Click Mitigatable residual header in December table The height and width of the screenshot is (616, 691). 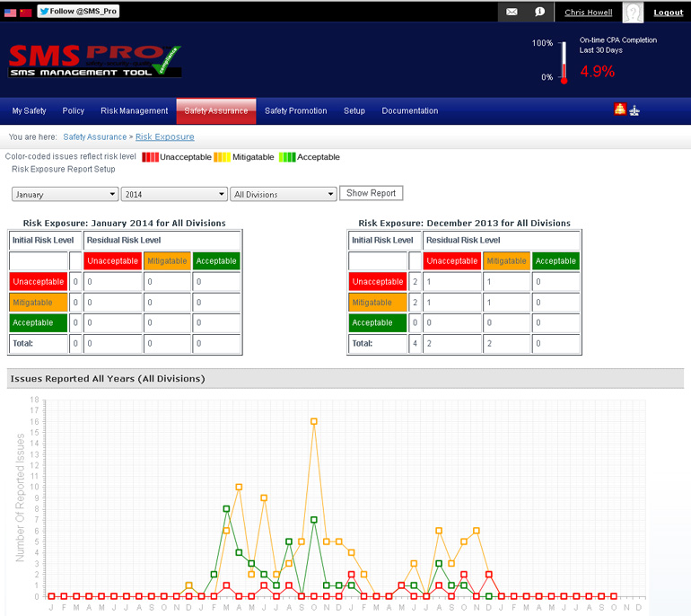pyautogui.click(x=506, y=261)
